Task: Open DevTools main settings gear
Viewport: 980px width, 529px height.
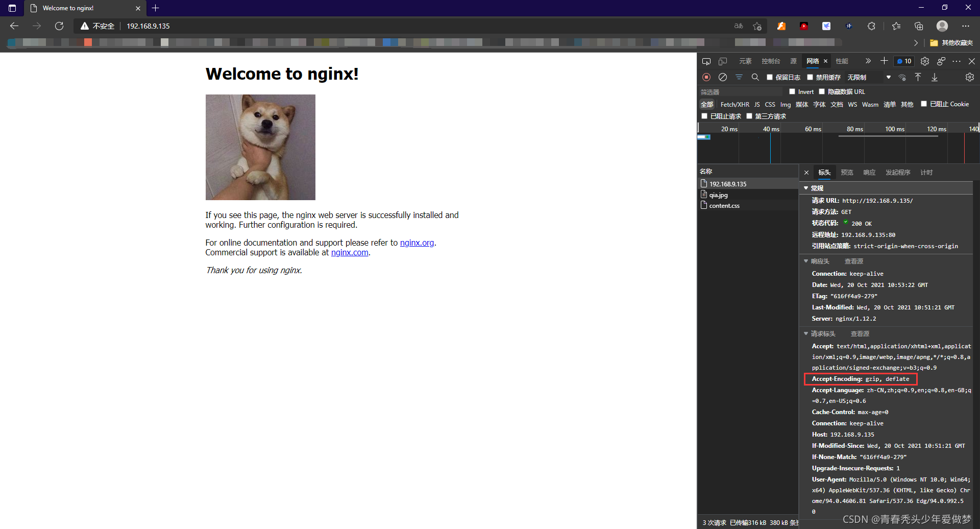Action: click(x=925, y=61)
